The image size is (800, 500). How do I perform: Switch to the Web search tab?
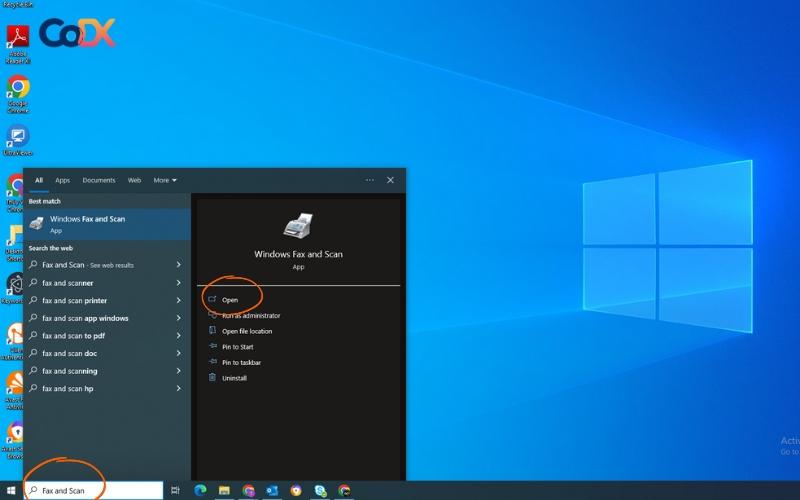[134, 180]
